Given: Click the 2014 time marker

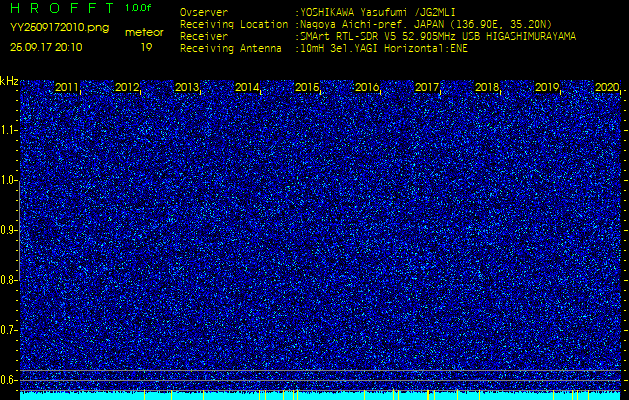Looking at the screenshot, I should coord(247,87).
